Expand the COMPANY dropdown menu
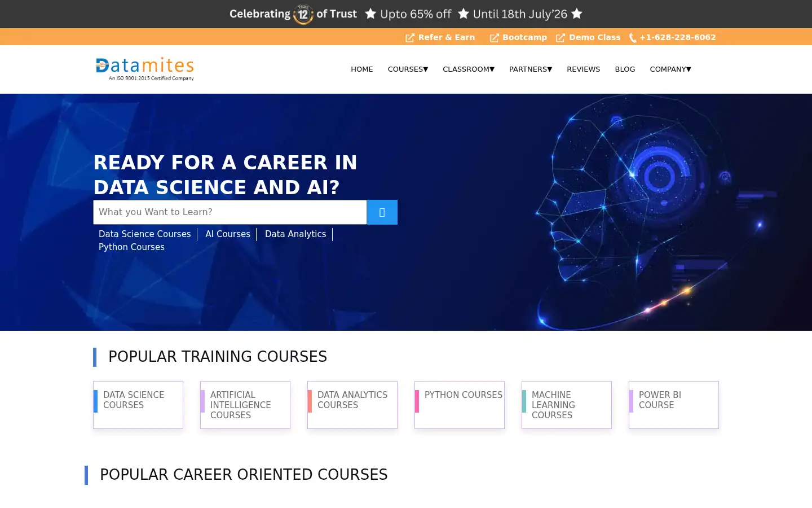812x508 pixels. (x=670, y=69)
